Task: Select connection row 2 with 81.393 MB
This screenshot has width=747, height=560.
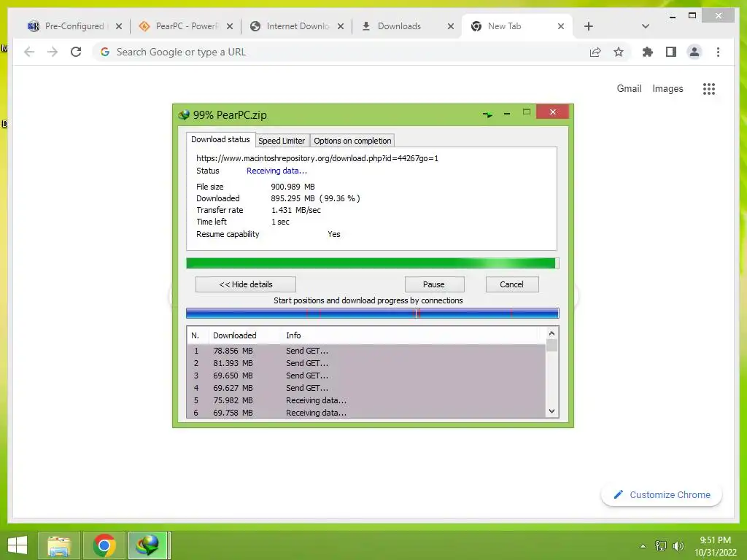Action: tap(366, 363)
